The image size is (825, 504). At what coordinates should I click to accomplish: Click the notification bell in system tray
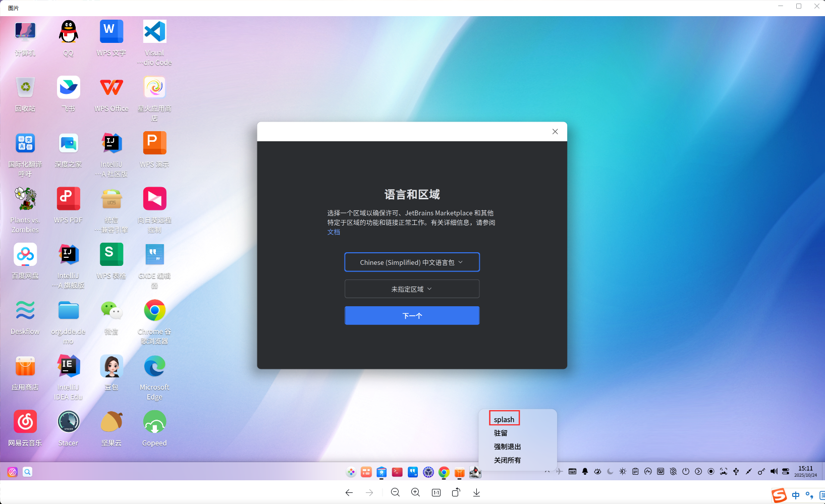tap(585, 472)
